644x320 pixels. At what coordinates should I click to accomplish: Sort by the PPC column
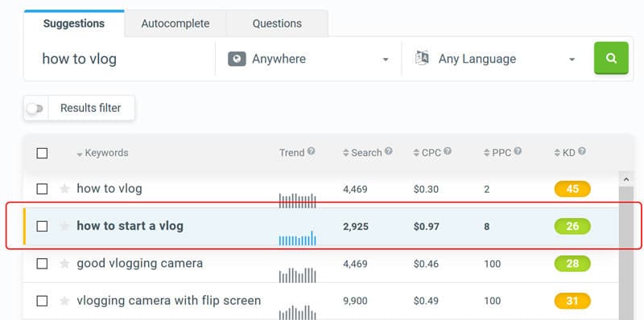coord(497,153)
